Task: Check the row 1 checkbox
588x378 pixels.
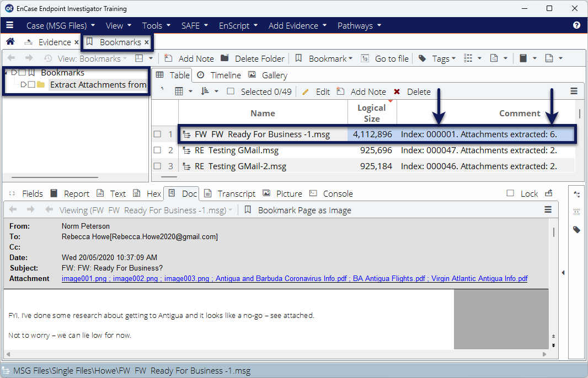Action: click(158, 134)
